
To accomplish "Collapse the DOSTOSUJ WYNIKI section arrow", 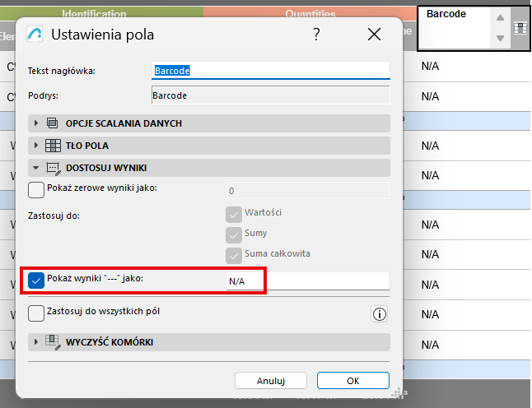I will 36,168.
